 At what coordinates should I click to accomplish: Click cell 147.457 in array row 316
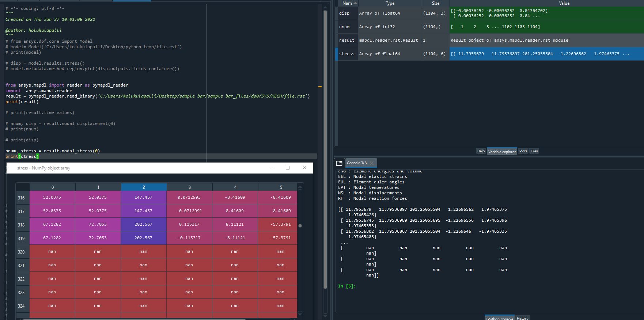[144, 197]
